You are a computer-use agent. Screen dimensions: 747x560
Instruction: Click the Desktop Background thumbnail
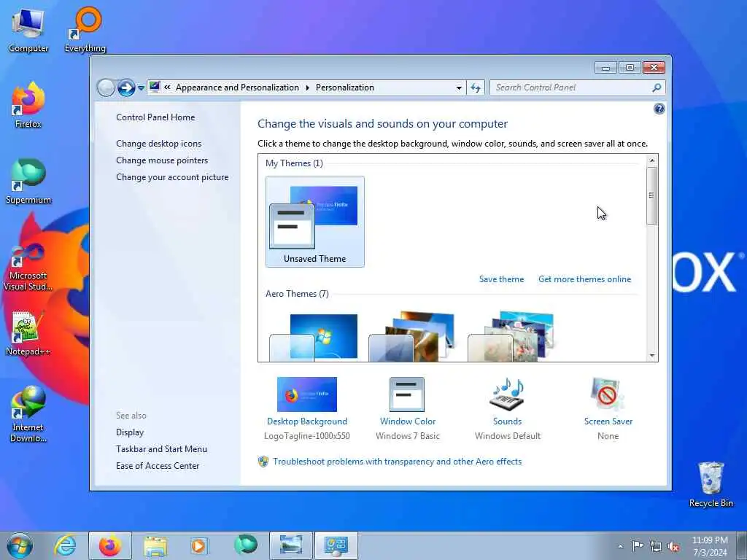[307, 394]
